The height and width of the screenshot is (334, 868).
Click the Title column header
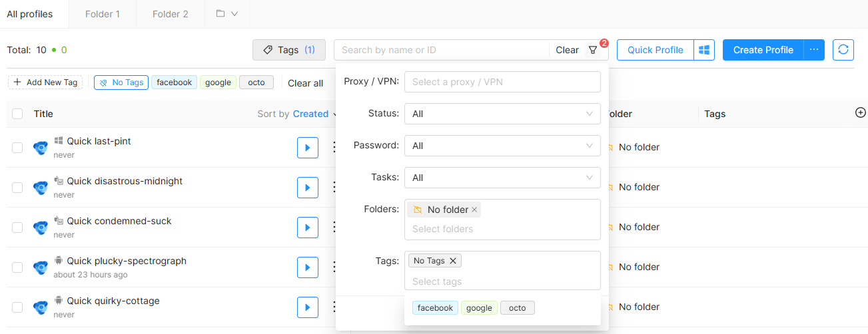tap(43, 114)
